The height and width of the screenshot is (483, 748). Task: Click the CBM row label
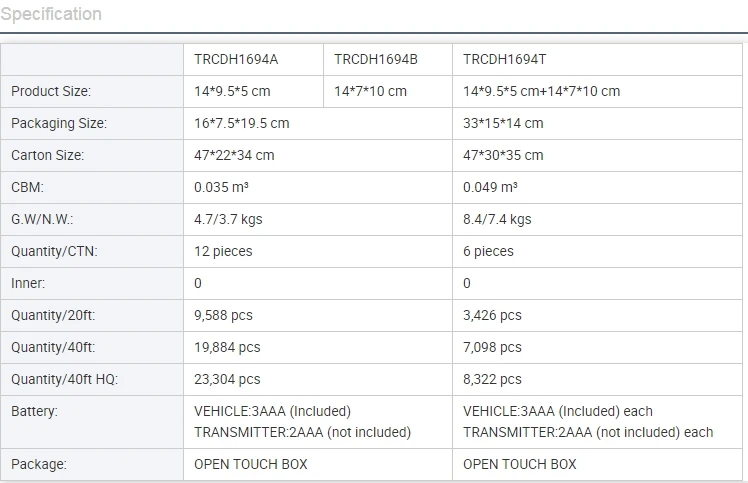coord(27,187)
